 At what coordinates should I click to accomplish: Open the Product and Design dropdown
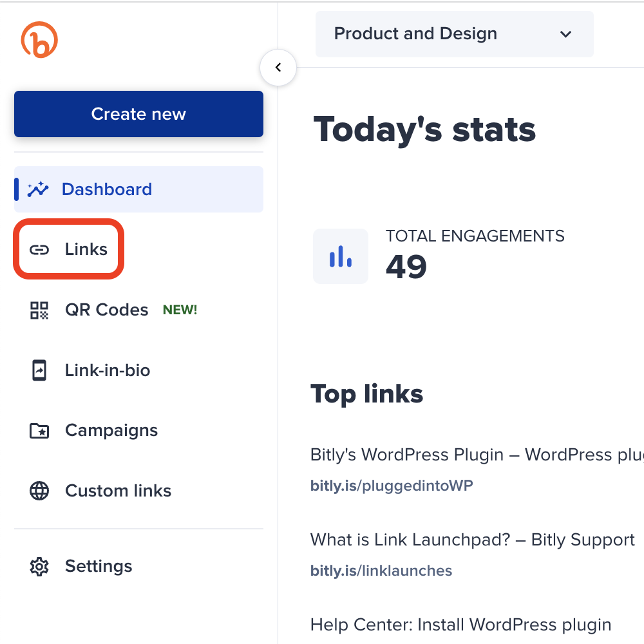pos(454,34)
